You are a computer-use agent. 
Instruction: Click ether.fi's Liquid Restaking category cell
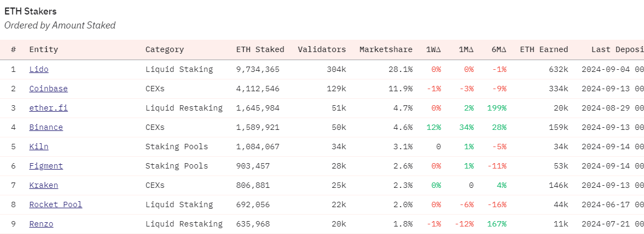tap(184, 108)
